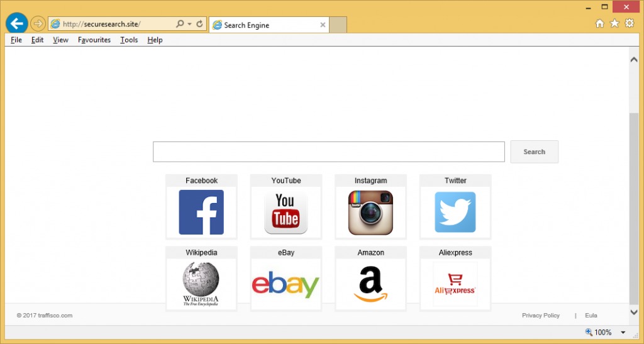Open the Privacy Policy link
This screenshot has width=644, height=344.
[540, 315]
